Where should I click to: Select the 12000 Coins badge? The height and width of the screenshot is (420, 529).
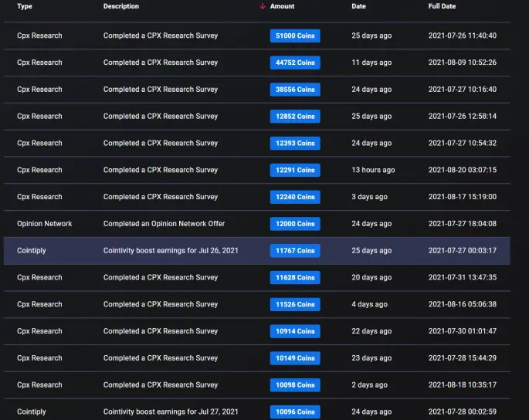coord(295,224)
